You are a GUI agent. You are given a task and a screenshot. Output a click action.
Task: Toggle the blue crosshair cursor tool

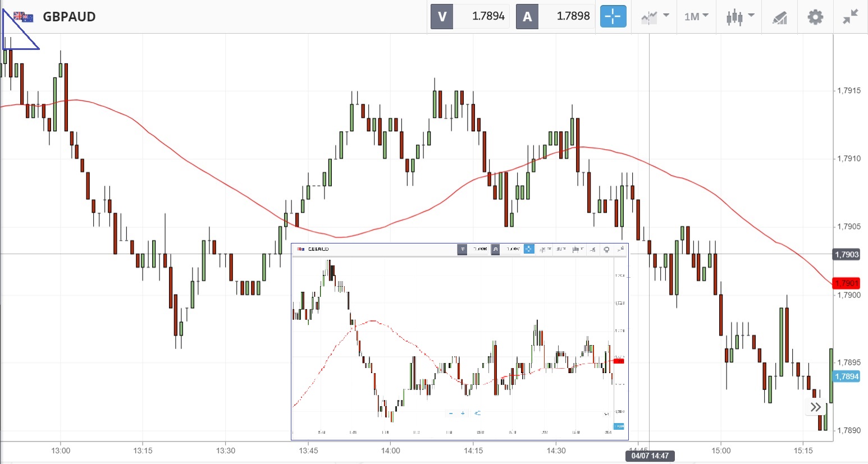pyautogui.click(x=613, y=17)
